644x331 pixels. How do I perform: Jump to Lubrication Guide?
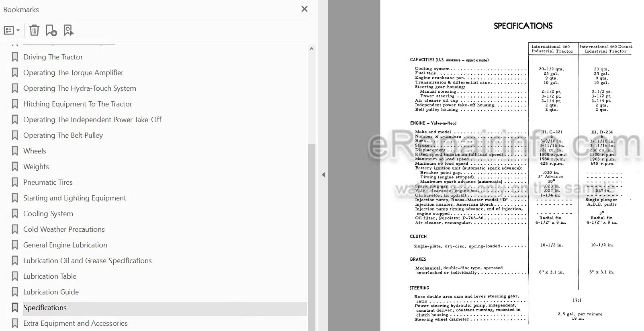[x=51, y=292]
